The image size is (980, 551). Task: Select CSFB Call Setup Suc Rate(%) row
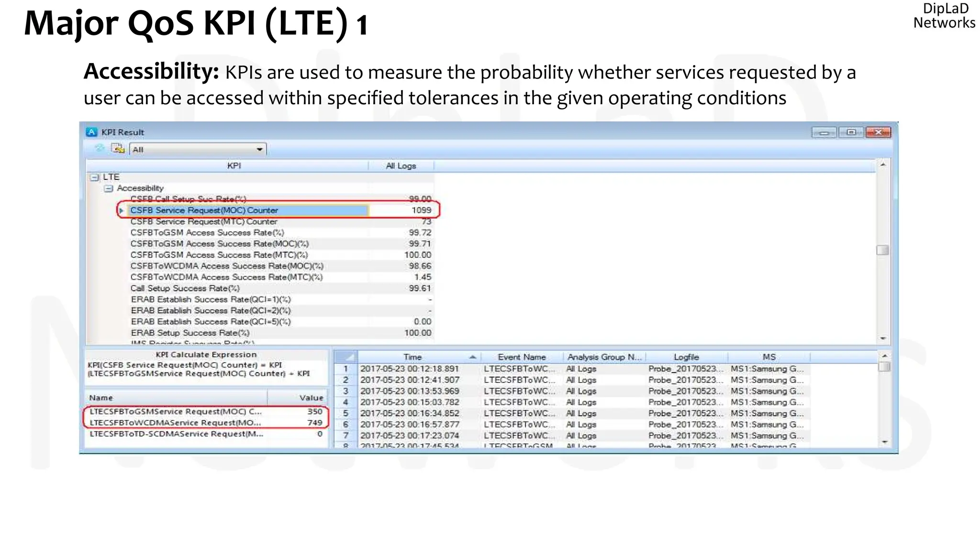[281, 199]
